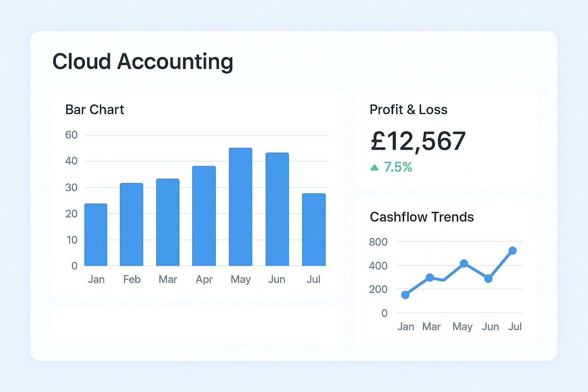Click the Mar data point on the cashflow line
588x392 pixels.
tap(430, 278)
